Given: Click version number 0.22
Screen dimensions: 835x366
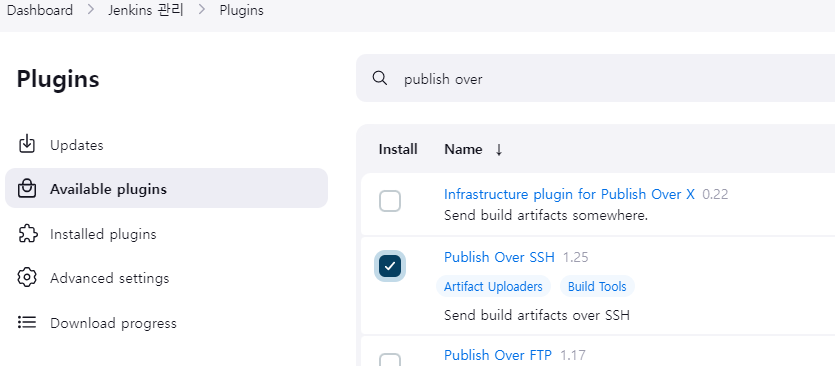Looking at the screenshot, I should point(715,194).
